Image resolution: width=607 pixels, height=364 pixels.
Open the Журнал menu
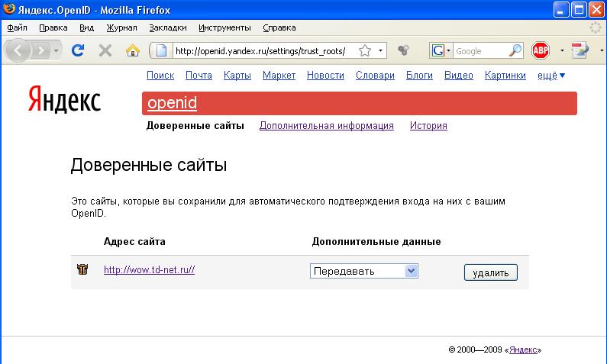click(x=121, y=27)
